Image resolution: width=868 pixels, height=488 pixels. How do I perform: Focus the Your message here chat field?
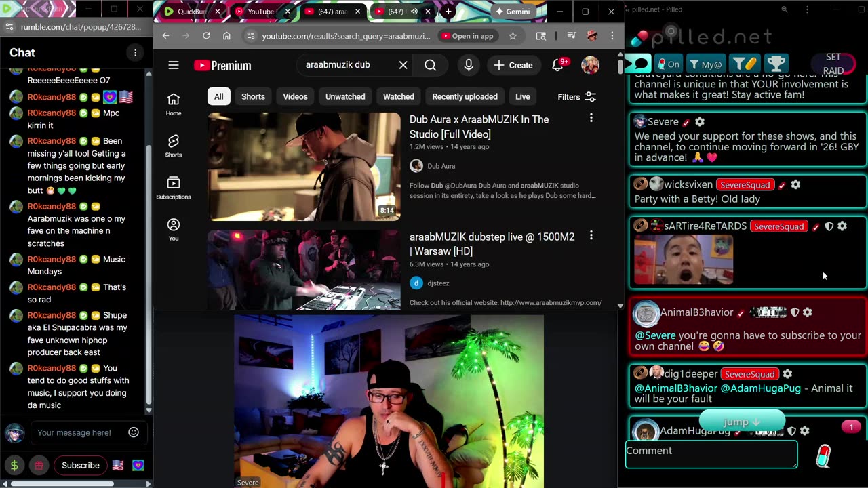pos(79,432)
